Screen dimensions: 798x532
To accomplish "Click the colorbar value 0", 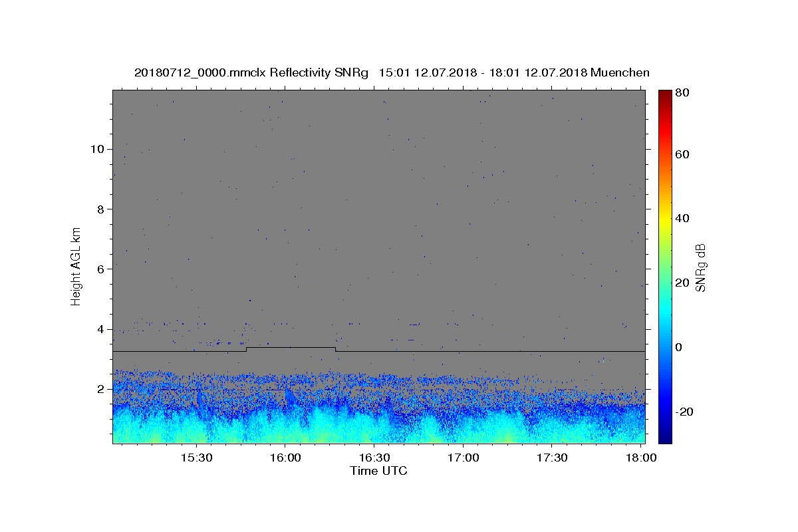I will [x=679, y=347].
